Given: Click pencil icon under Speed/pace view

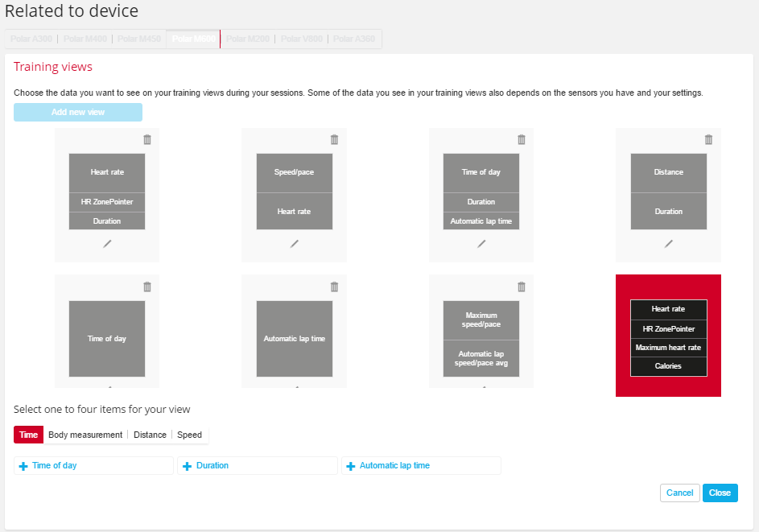Looking at the screenshot, I should 295,243.
